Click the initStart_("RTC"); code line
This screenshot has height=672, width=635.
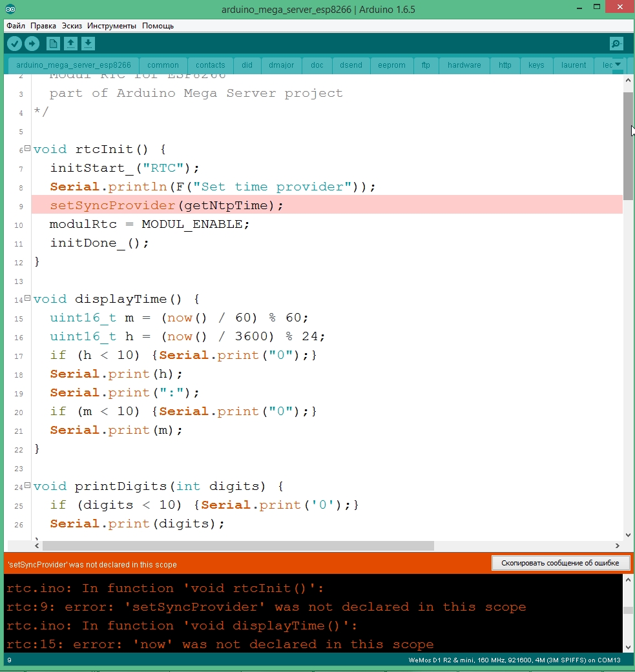pos(124,168)
